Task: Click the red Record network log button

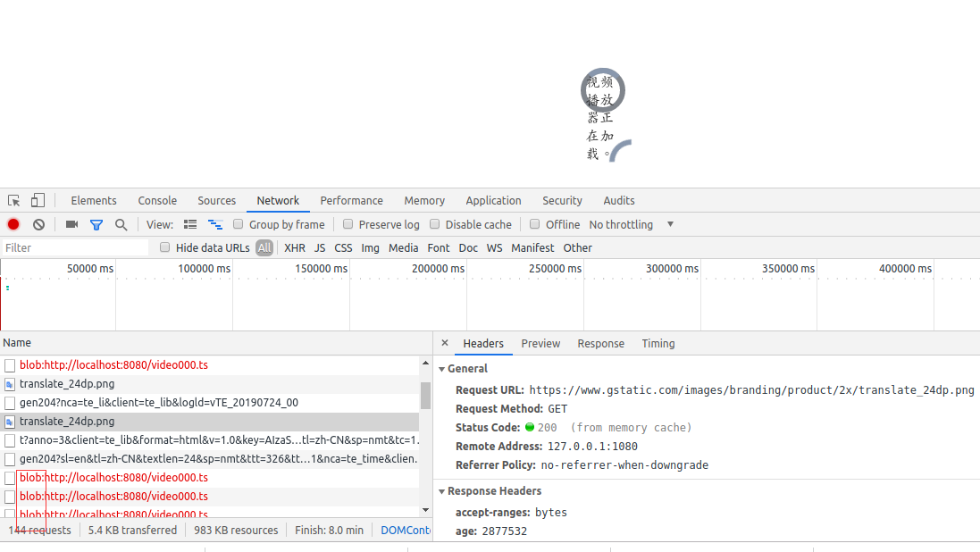Action: click(13, 224)
